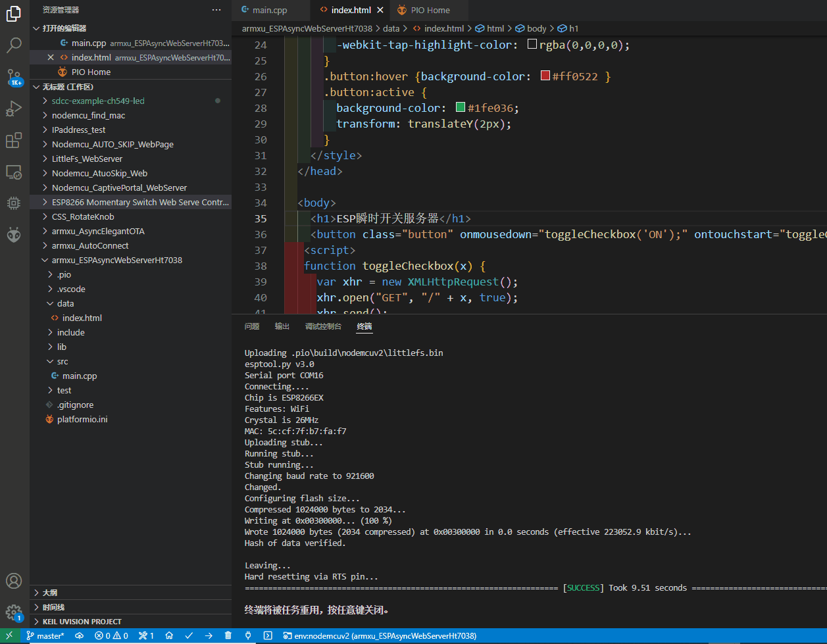Switch to the 调试控制台 panel tab
Image resolution: width=827 pixels, height=644 pixels.
coord(323,326)
